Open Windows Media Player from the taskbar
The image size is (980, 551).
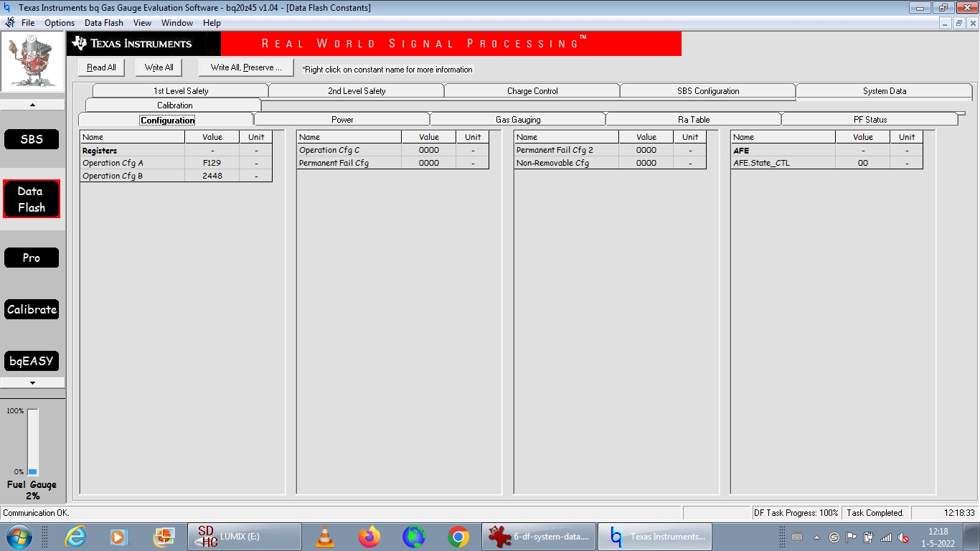(118, 537)
